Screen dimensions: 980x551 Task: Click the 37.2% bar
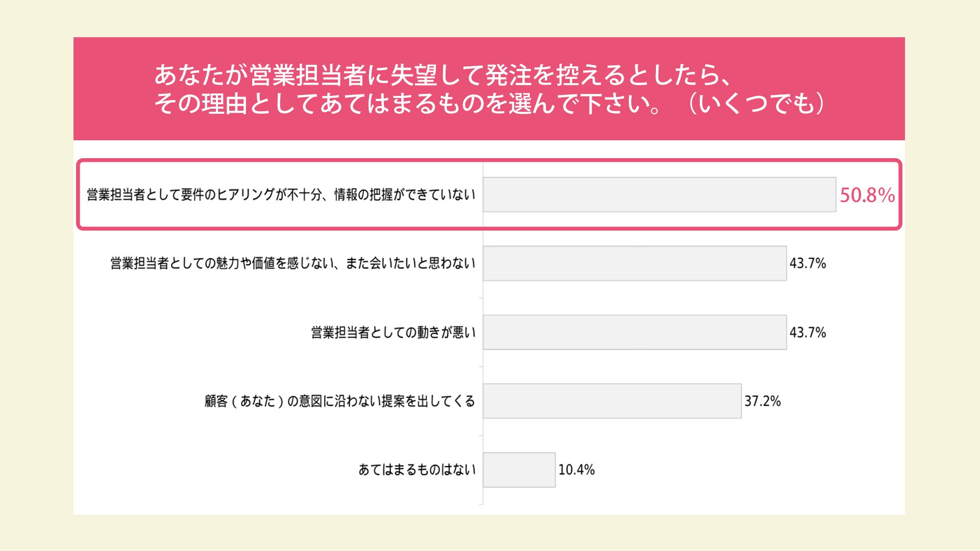pos(612,401)
